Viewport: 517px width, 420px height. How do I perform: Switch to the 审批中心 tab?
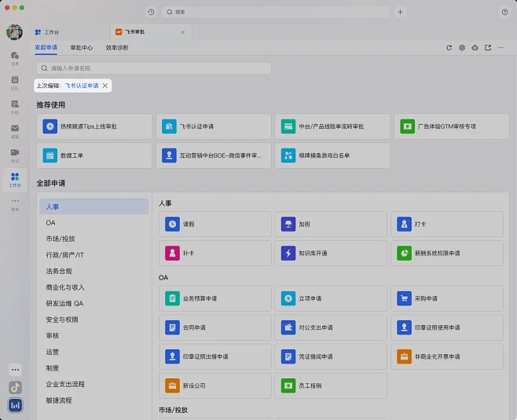82,48
